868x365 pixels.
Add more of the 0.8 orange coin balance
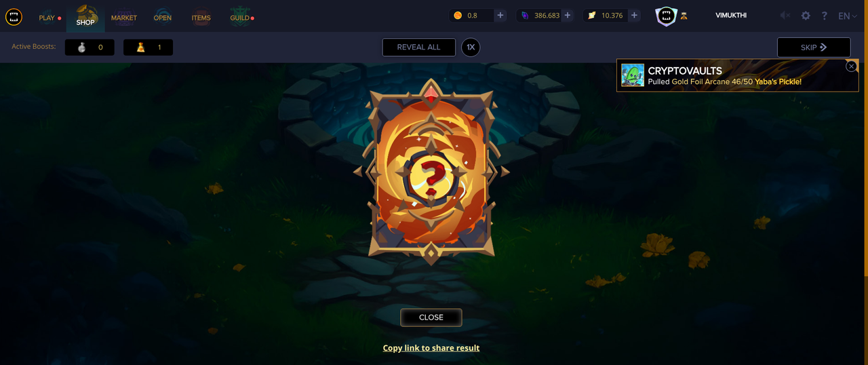500,16
